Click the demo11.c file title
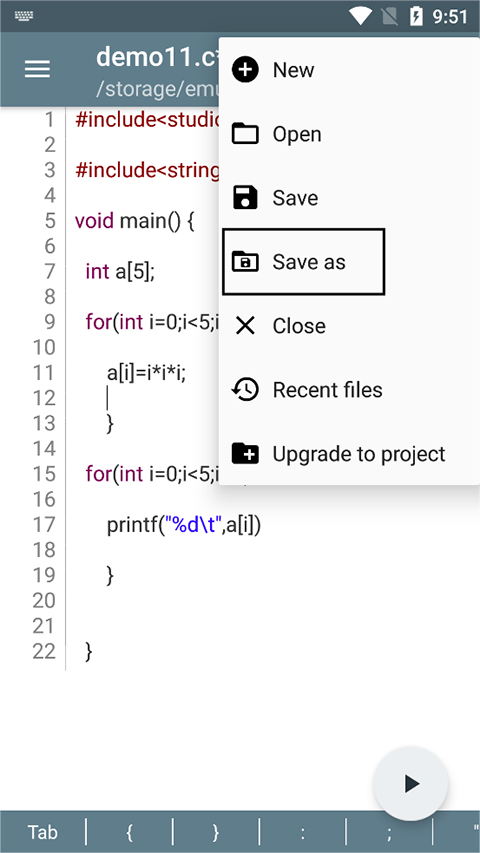The image size is (480, 853). tap(157, 57)
